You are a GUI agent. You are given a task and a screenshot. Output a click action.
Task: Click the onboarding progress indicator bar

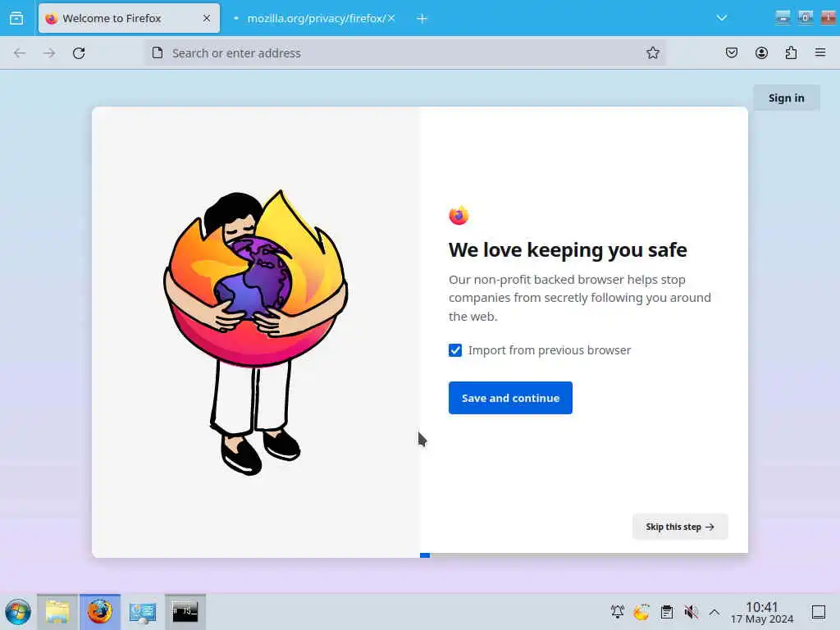point(584,555)
